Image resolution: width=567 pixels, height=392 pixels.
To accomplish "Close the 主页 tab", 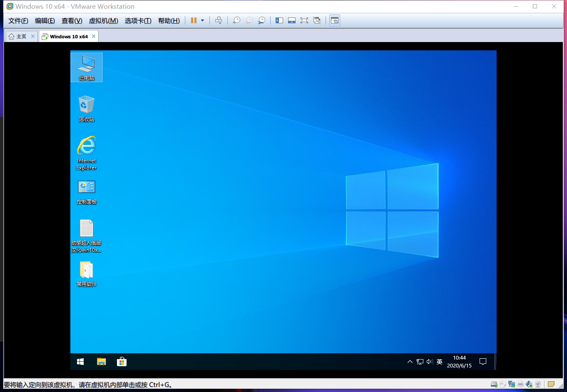I will click(x=33, y=36).
